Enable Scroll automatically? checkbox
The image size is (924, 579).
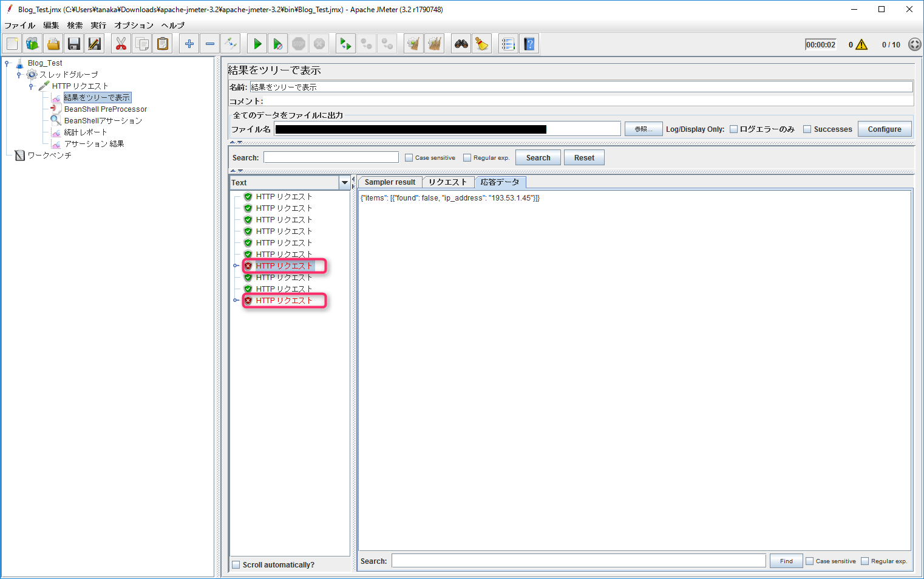pos(236,564)
